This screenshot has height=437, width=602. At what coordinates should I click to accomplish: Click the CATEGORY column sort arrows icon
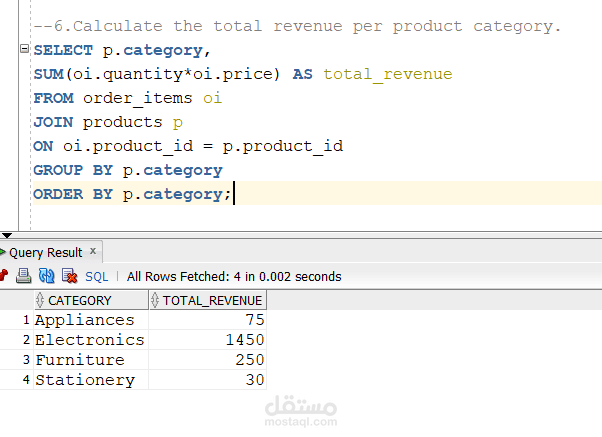[40, 300]
